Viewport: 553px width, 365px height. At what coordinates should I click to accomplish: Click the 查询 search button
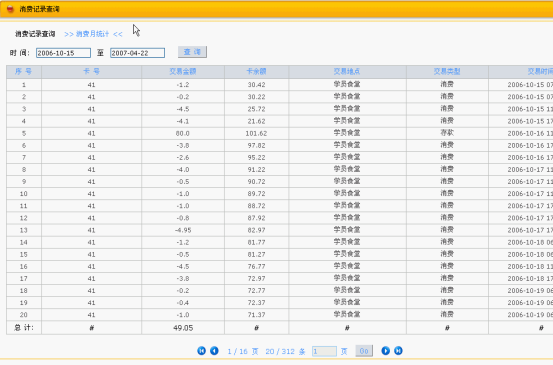point(192,52)
